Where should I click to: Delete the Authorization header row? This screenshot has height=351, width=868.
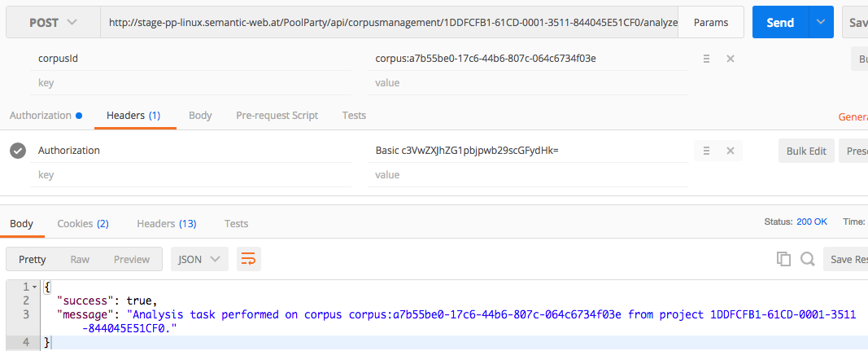pyautogui.click(x=731, y=151)
